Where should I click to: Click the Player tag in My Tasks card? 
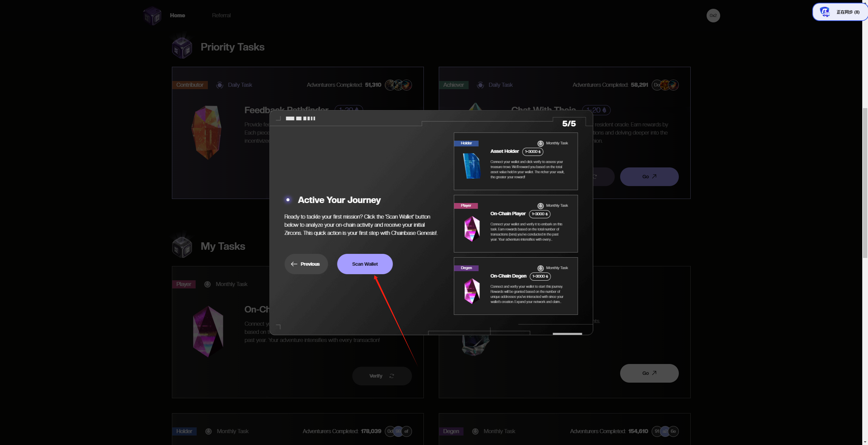[x=183, y=284]
